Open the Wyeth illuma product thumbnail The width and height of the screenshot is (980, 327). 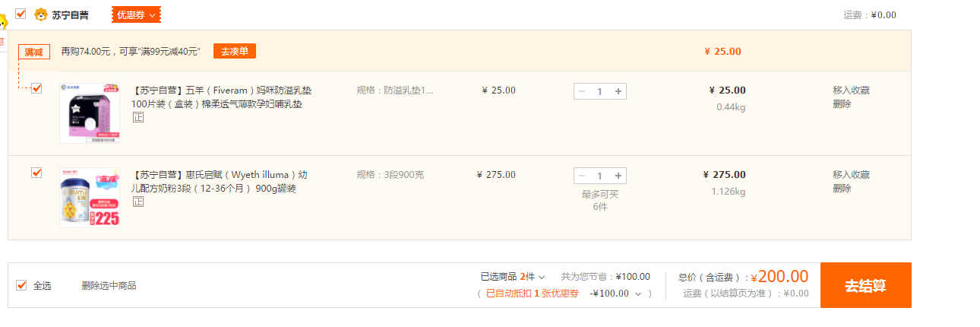[x=90, y=198]
